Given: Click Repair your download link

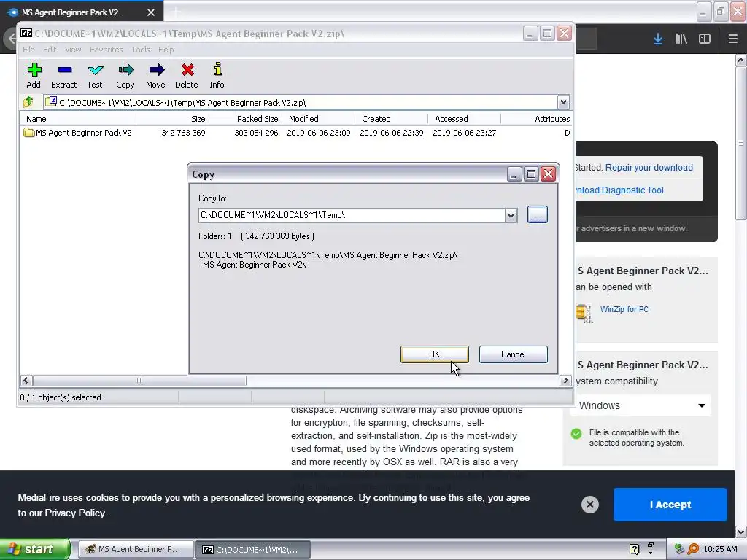Looking at the screenshot, I should click(649, 168).
